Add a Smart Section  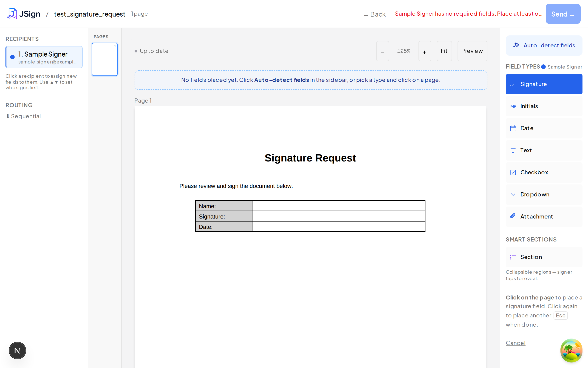coord(544,257)
